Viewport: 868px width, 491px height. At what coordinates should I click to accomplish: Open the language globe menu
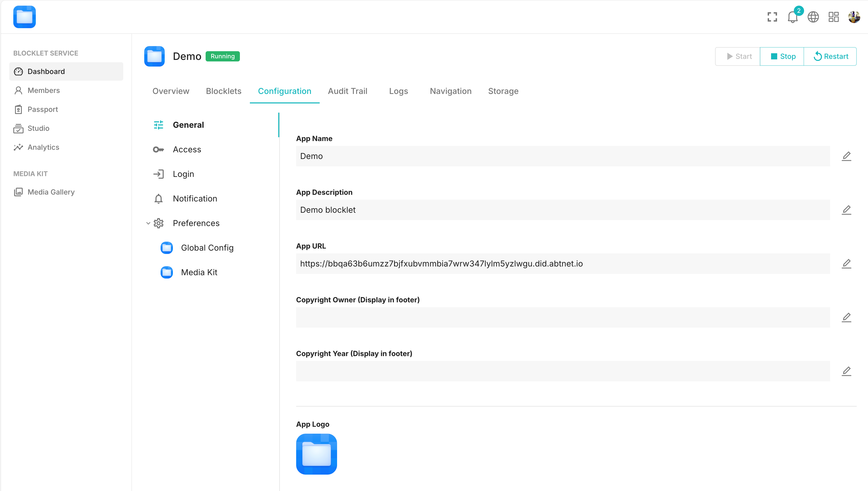(x=813, y=17)
